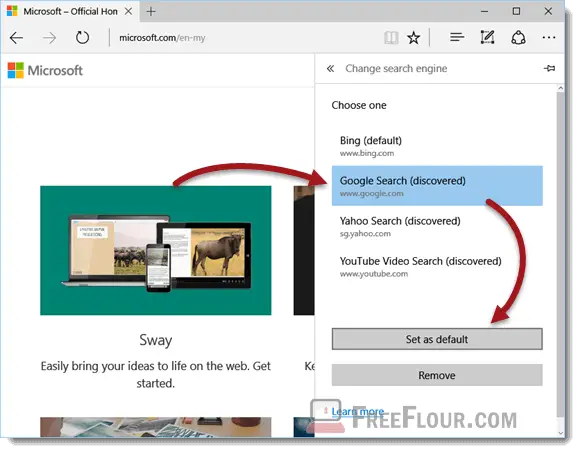Select Yahoo Search (discovered) entry
The height and width of the screenshot is (453, 580).
point(437,226)
